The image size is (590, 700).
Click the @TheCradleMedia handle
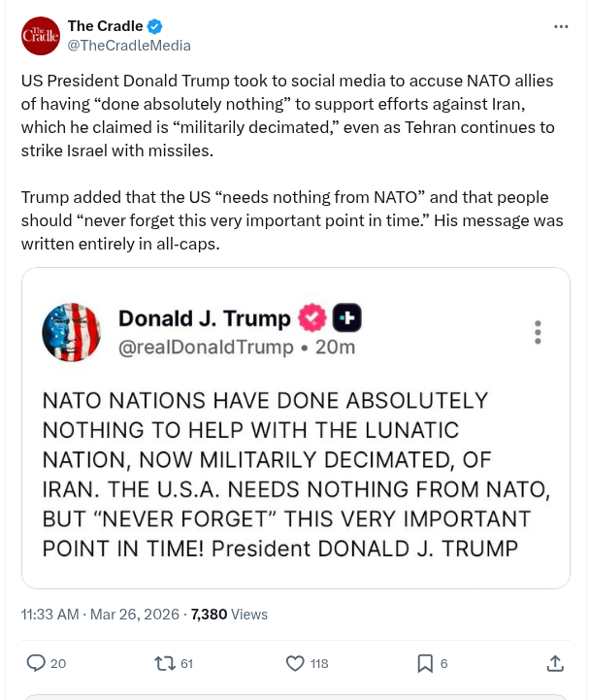click(x=128, y=45)
